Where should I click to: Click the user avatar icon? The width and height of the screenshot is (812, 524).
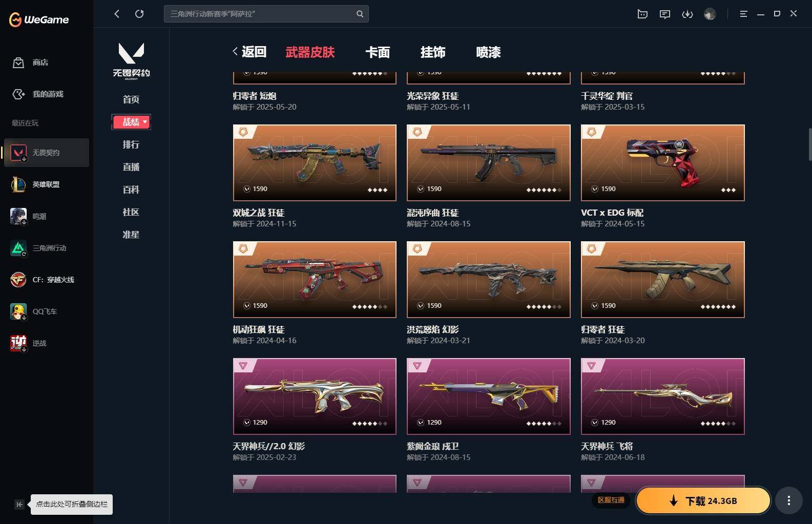click(x=710, y=14)
